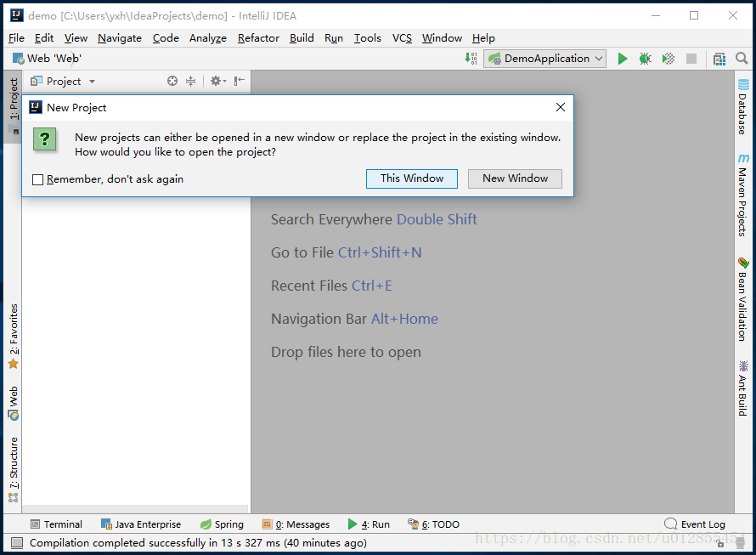The image size is (756, 555).
Task: Open the Window menu
Action: [442, 38]
